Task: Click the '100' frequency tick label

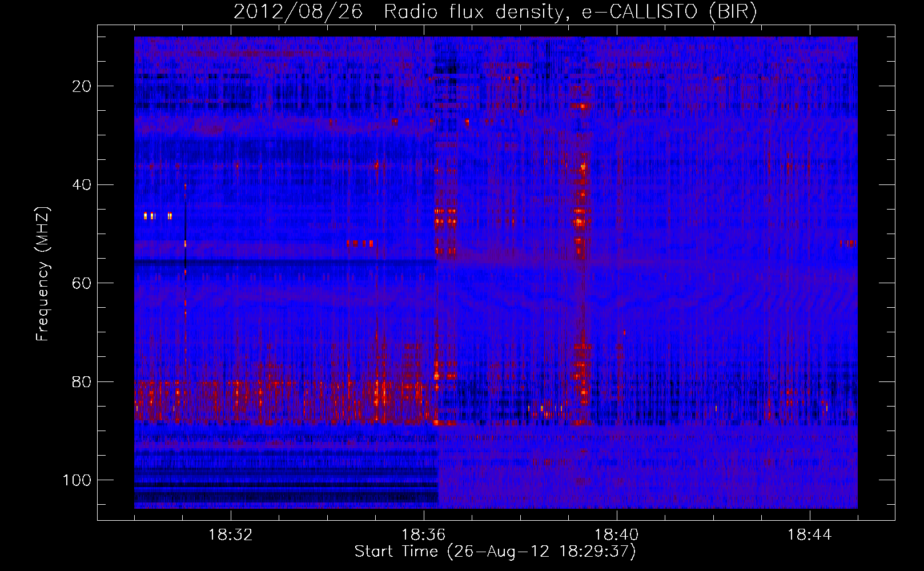Action: [x=77, y=480]
